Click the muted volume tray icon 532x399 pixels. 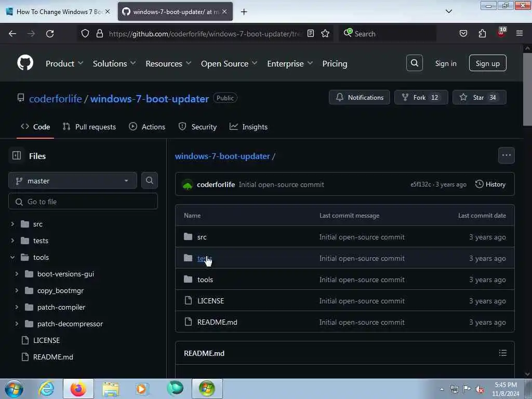(480, 390)
